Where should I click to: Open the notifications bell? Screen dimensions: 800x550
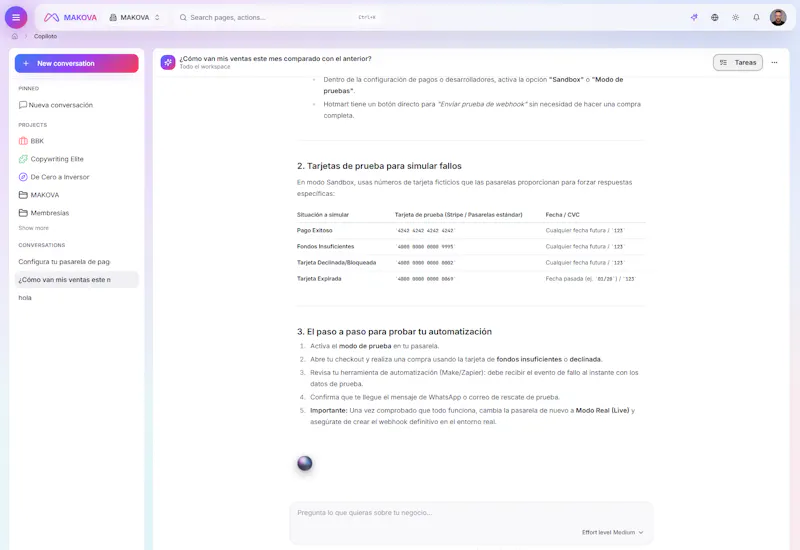(x=756, y=17)
